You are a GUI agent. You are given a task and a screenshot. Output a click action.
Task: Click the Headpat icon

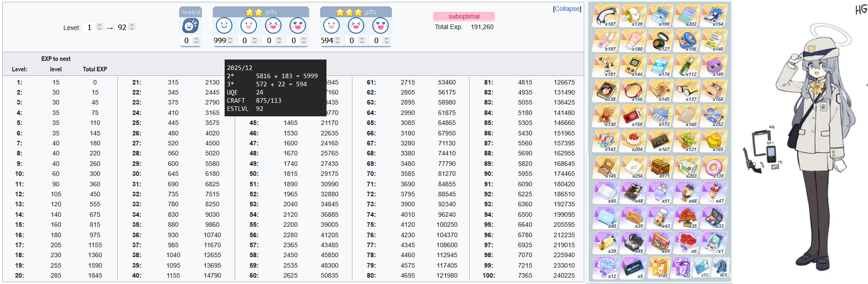pyautogui.click(x=191, y=26)
